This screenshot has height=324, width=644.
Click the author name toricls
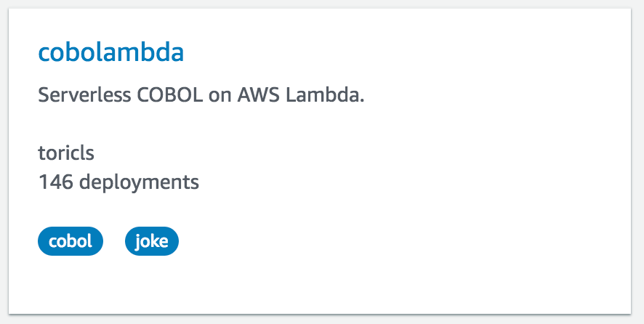[65, 154]
